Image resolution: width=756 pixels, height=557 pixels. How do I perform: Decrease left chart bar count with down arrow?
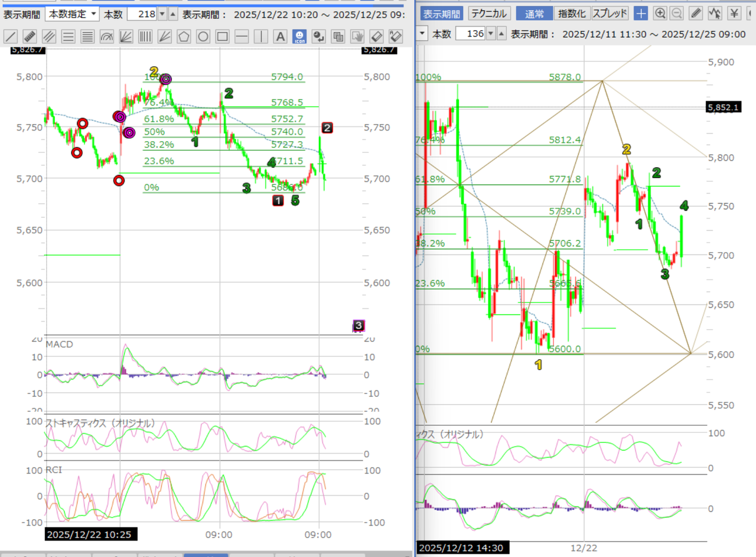coord(162,14)
